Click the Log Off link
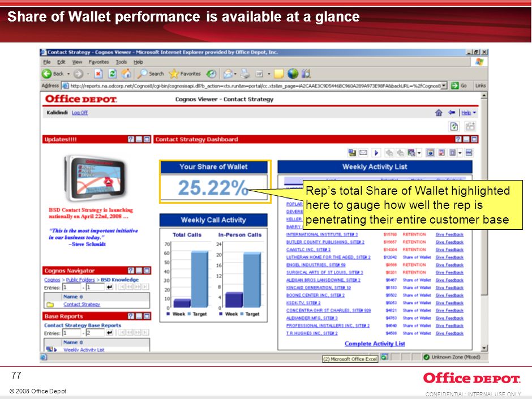Image resolution: width=532 pixels, height=399 pixels. pyautogui.click(x=80, y=113)
